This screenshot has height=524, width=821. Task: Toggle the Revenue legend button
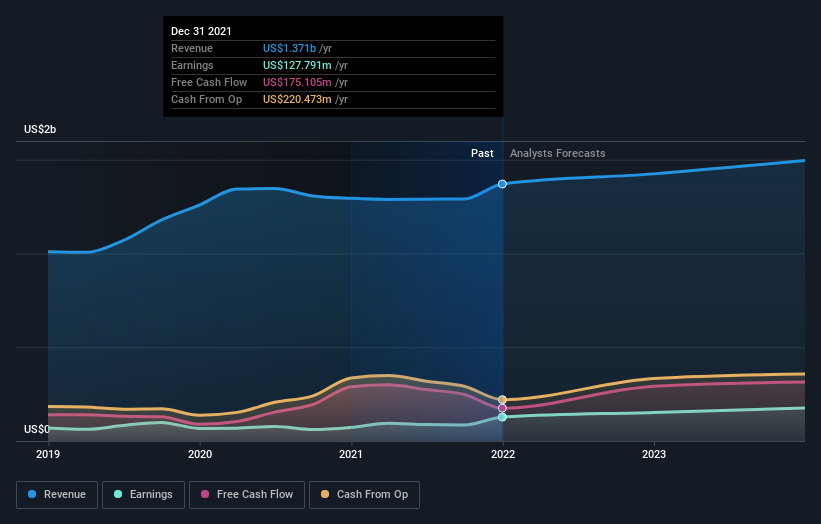coord(57,495)
